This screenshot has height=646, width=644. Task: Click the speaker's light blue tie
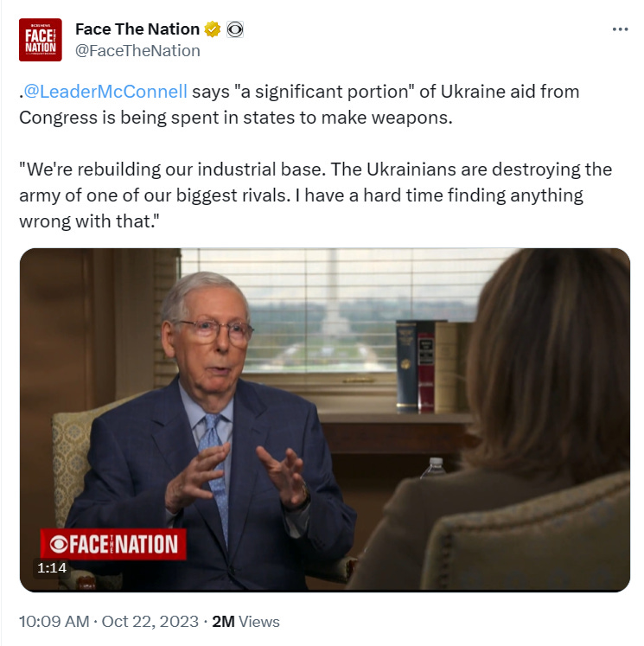click(x=215, y=470)
